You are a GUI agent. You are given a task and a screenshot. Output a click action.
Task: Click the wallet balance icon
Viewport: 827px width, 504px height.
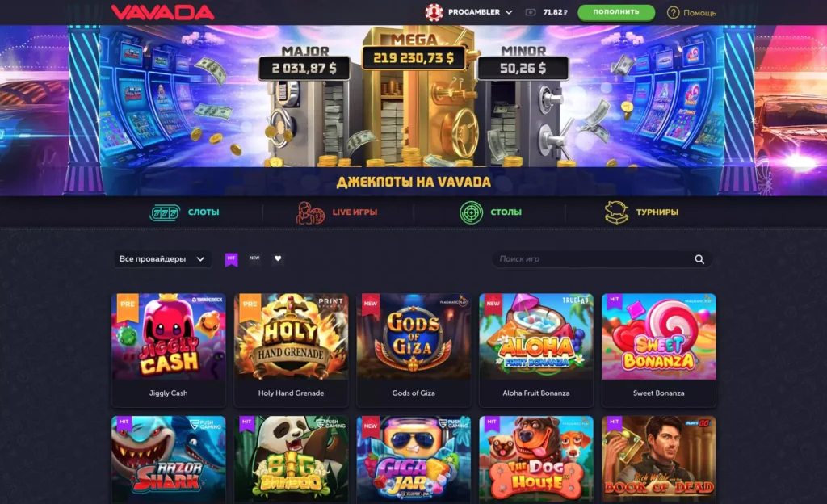531,12
